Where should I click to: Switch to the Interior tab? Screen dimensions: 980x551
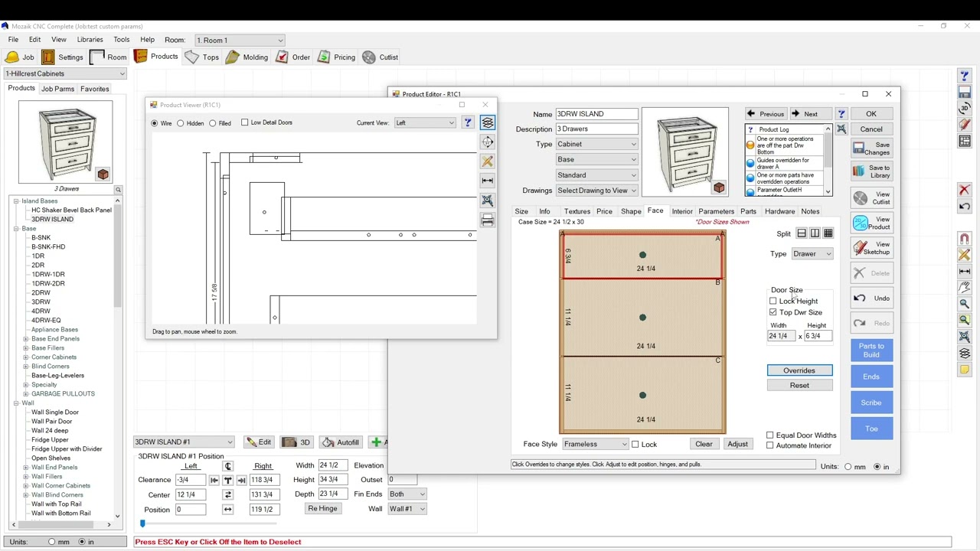coord(682,211)
